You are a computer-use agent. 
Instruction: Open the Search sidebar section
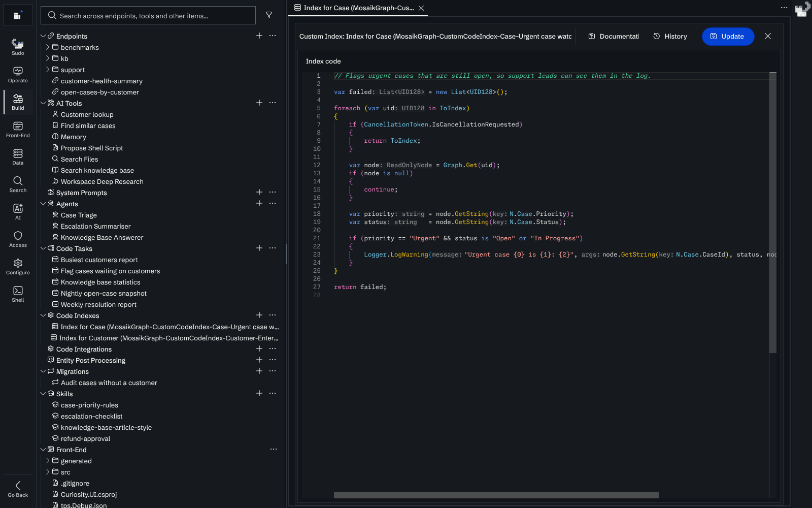(x=18, y=184)
